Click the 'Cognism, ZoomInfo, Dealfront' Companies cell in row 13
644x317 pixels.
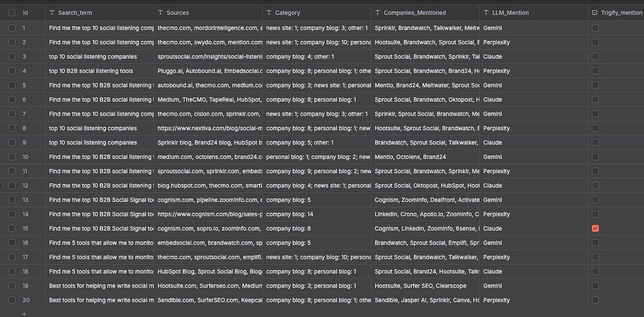point(425,200)
